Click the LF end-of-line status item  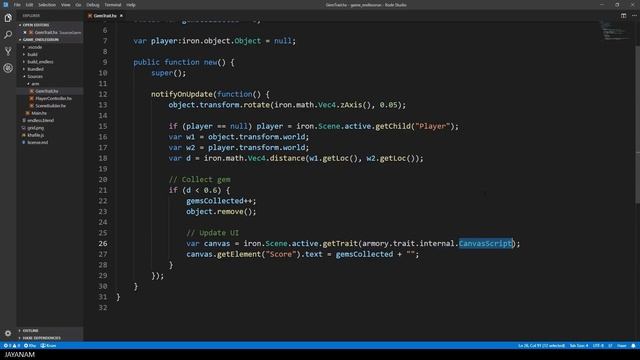click(x=610, y=346)
